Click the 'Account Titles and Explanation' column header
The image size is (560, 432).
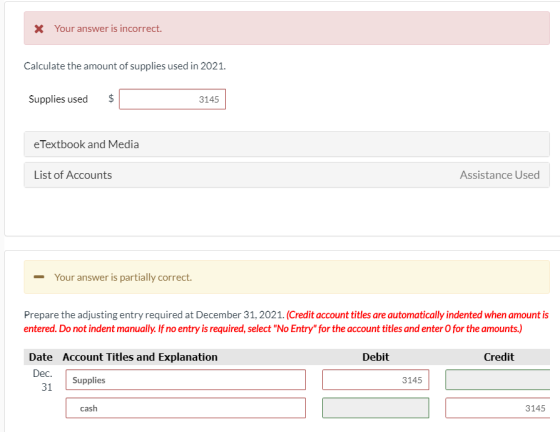pyautogui.click(x=140, y=357)
